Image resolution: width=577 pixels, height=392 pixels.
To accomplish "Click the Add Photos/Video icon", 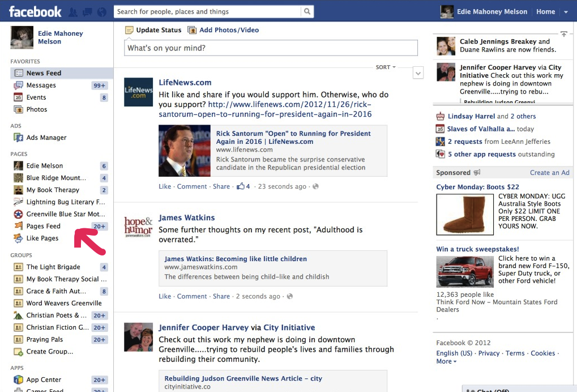I will click(192, 30).
